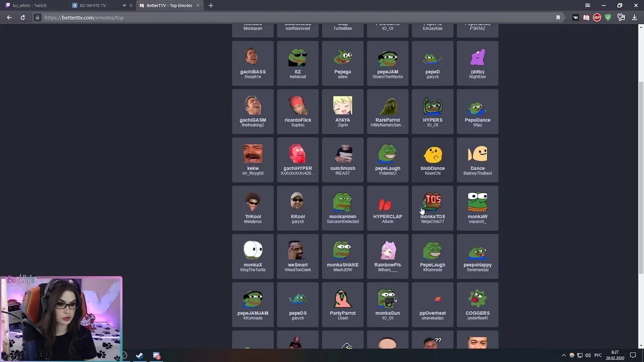Open the pepeDS emote card
644x362 pixels.
298,305
